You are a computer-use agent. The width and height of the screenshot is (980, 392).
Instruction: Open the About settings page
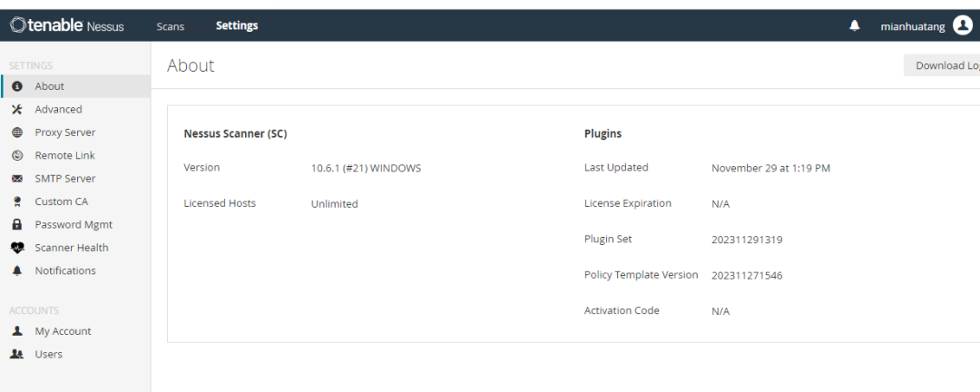pos(75,86)
